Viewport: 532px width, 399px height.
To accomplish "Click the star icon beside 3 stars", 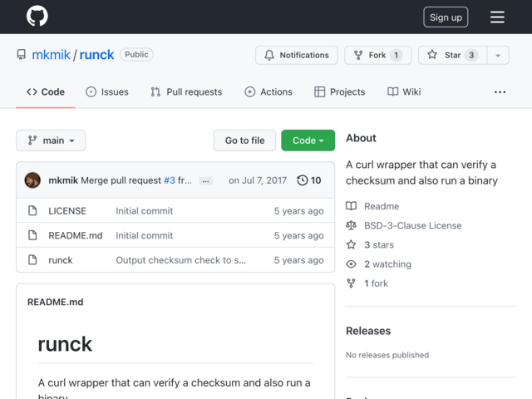I will tap(351, 244).
